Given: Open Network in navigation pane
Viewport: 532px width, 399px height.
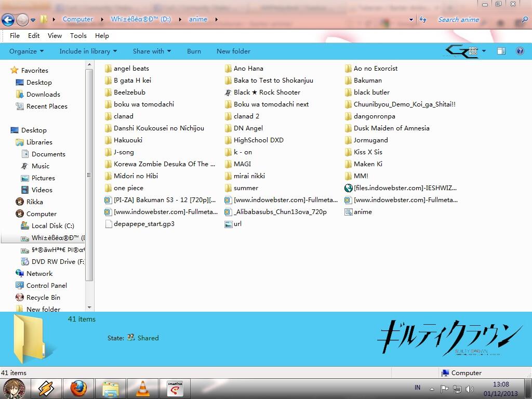Looking at the screenshot, I should 39,273.
